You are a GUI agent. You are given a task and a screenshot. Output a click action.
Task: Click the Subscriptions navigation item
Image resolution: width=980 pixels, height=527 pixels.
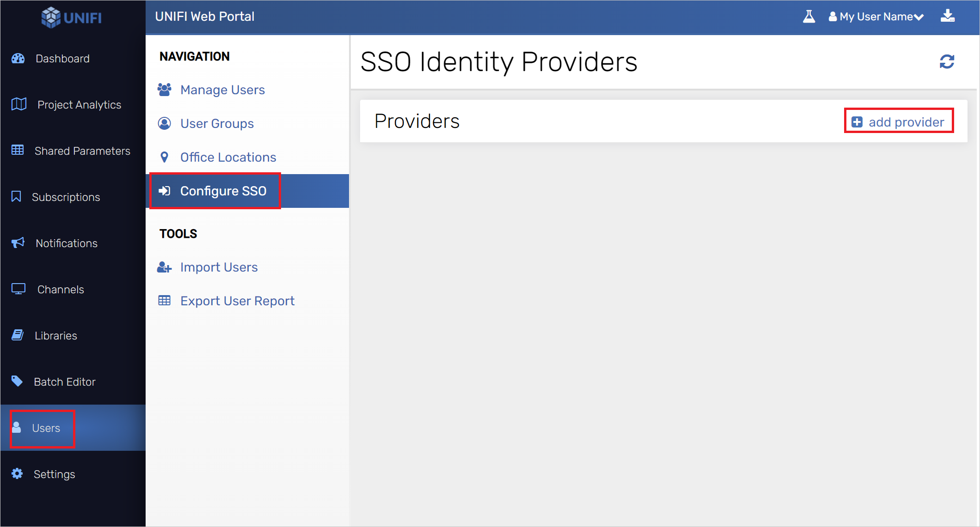click(x=65, y=197)
